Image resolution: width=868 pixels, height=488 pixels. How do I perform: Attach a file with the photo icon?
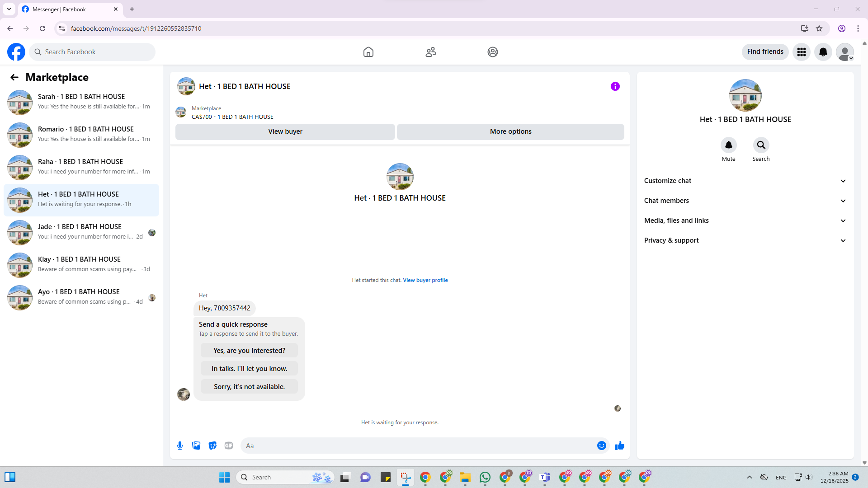196,446
